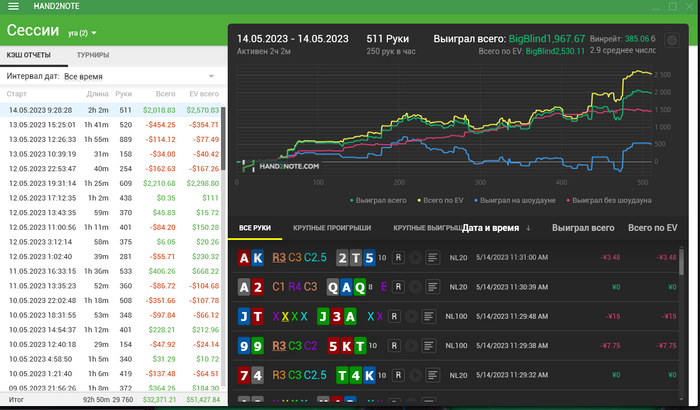The image size is (700, 410).
Task: Open replayer R for the A2 hand
Action: pyautogui.click(x=398, y=287)
